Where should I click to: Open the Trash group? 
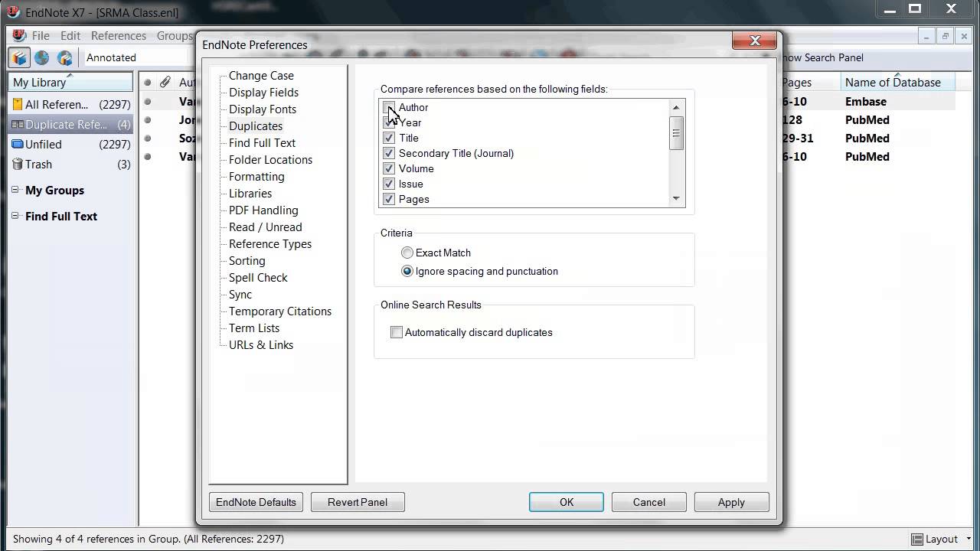coord(40,164)
